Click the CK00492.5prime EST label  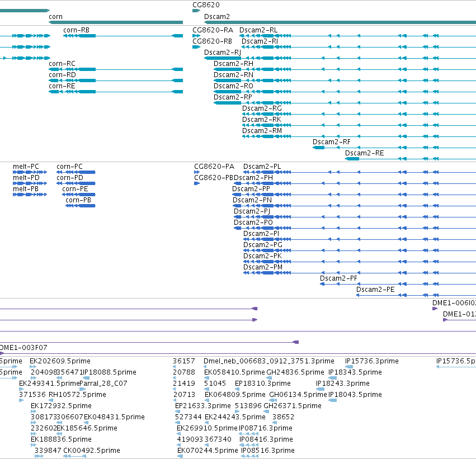92,451
